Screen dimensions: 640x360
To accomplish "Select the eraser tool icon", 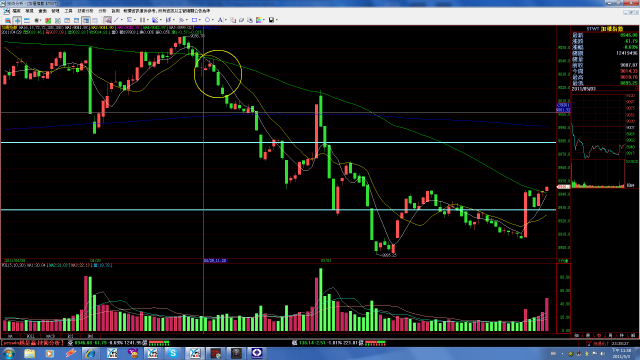I will pos(241,20).
